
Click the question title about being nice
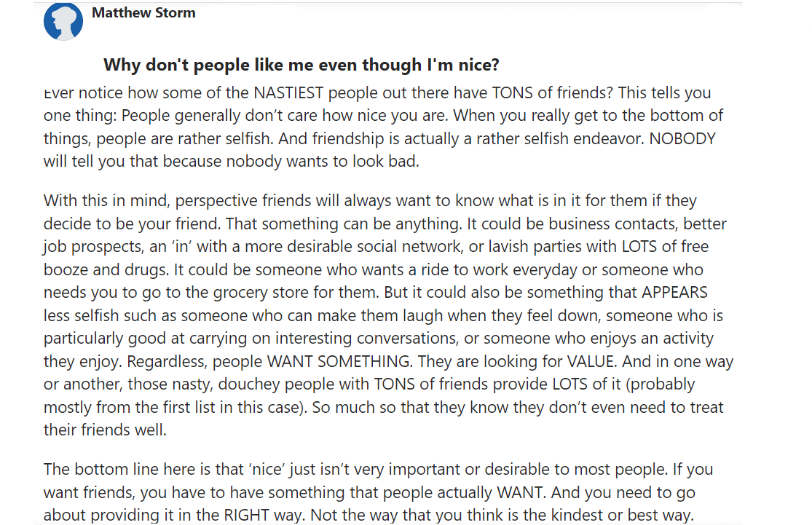pos(301,65)
